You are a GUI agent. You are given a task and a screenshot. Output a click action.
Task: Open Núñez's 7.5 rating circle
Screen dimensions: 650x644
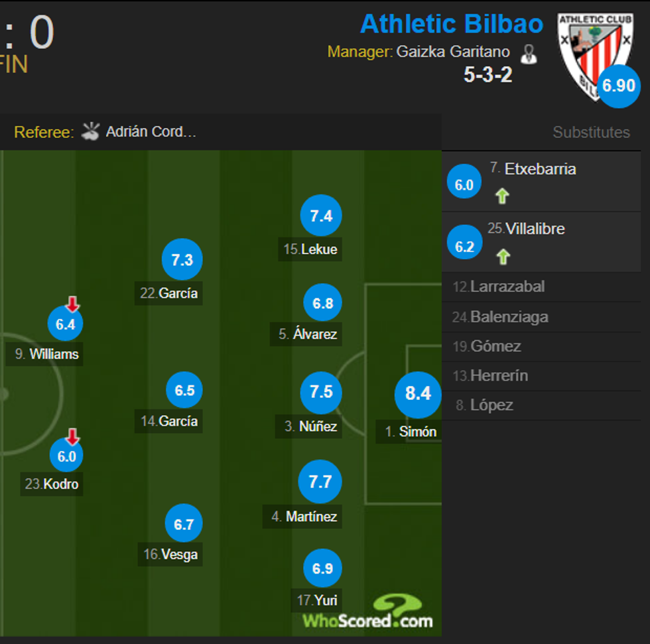coord(321,393)
